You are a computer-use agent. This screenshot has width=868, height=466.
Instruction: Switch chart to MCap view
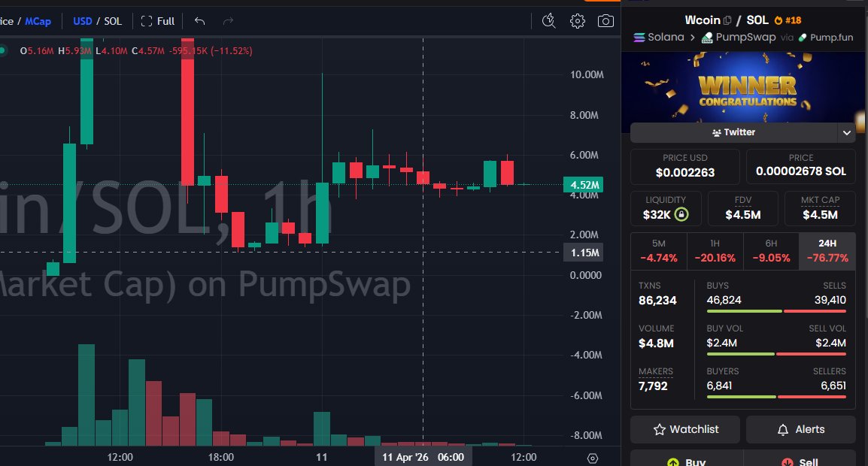coord(38,21)
